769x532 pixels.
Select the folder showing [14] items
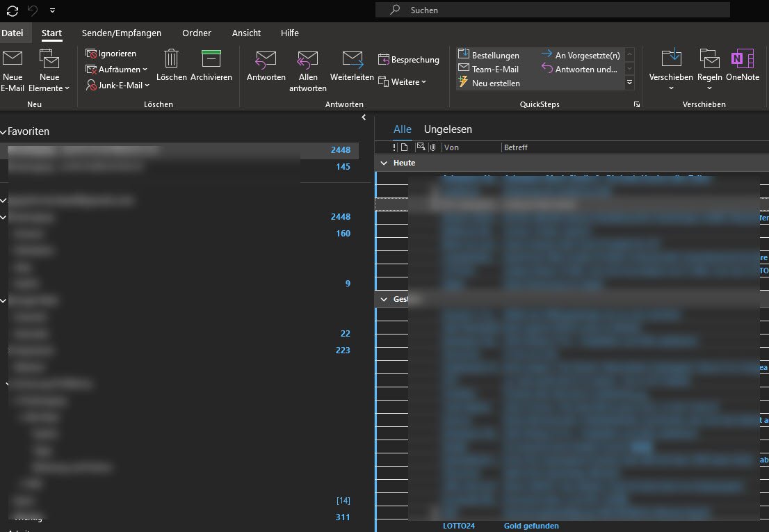coord(179,501)
